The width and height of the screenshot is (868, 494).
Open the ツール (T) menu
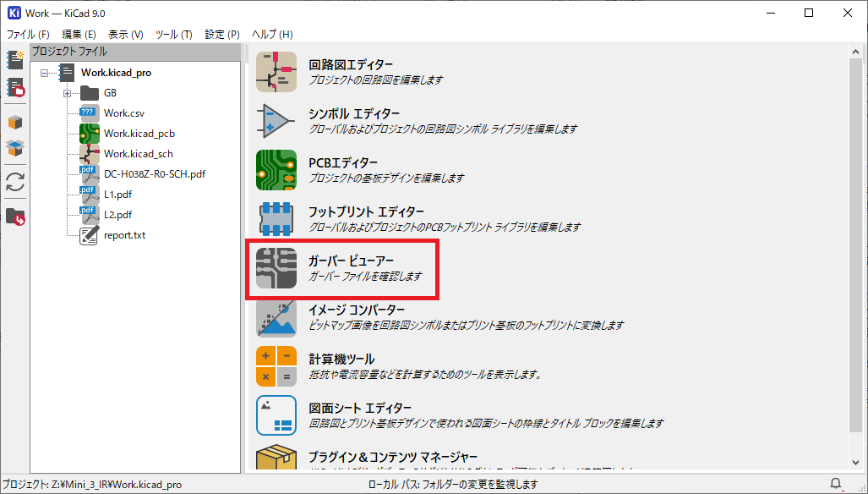pyautogui.click(x=174, y=35)
